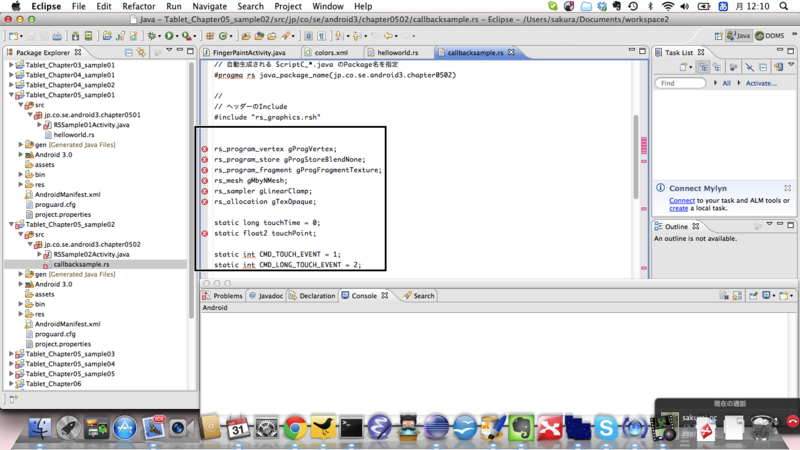Viewport: 800px width, 450px height.
Task: Click the Run External Tools icon
Action: pyautogui.click(x=187, y=36)
